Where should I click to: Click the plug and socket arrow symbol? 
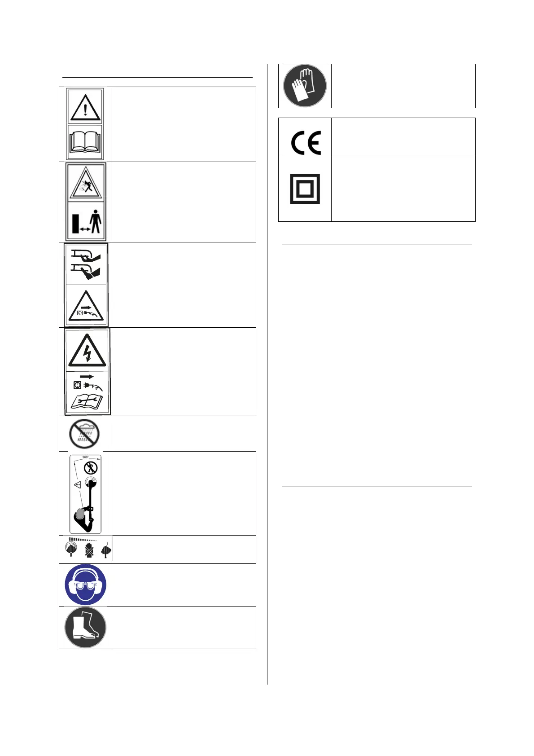(x=87, y=383)
